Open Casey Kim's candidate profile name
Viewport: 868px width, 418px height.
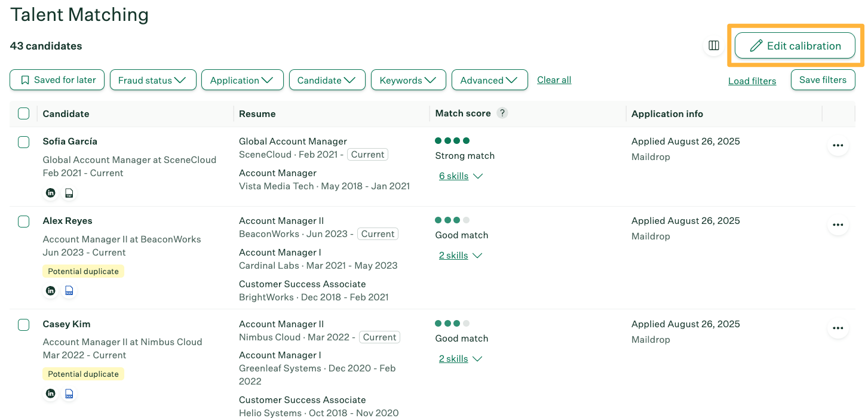pos(66,324)
